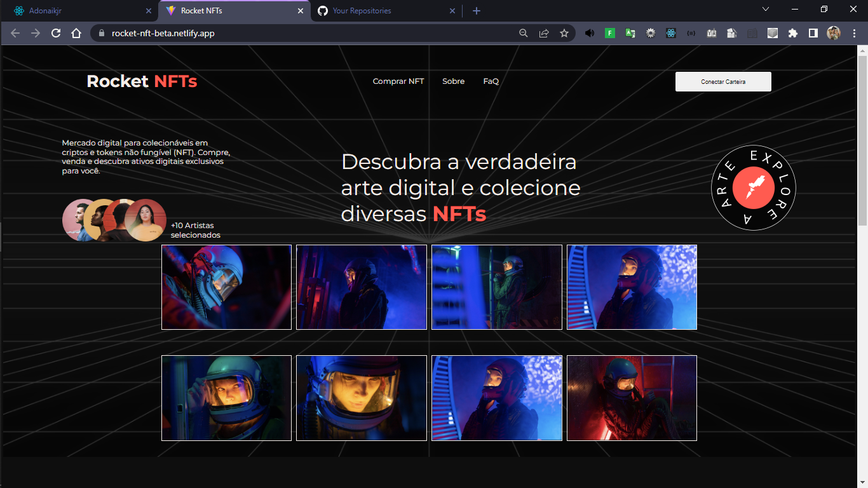The height and width of the screenshot is (488, 868).
Task: Open the green Fake Filler extension icon
Action: point(610,33)
